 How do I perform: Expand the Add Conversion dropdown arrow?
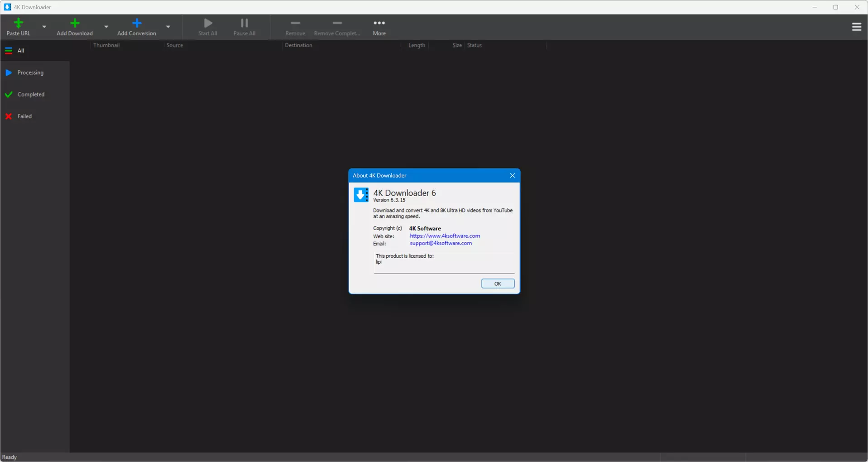tap(168, 27)
